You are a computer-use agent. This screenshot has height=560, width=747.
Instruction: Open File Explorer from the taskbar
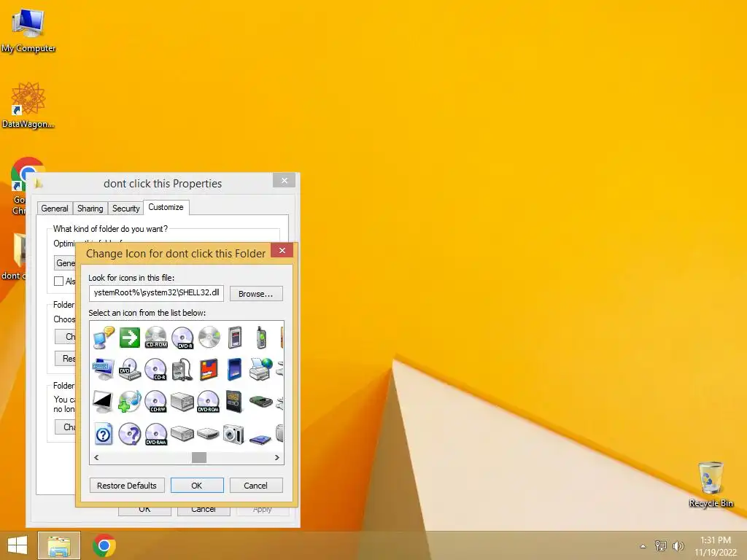click(x=59, y=545)
